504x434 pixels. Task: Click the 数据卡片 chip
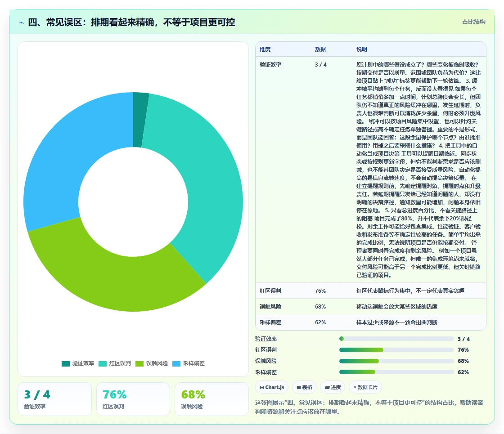365,387
